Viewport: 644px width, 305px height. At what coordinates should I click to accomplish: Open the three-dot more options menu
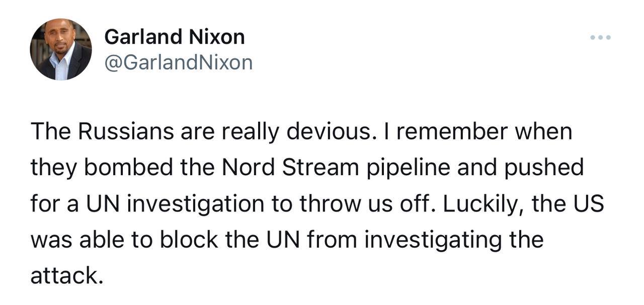click(601, 38)
